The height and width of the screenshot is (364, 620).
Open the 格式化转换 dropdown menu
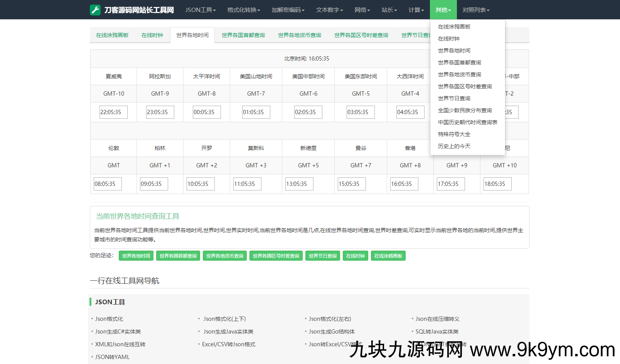pyautogui.click(x=243, y=10)
